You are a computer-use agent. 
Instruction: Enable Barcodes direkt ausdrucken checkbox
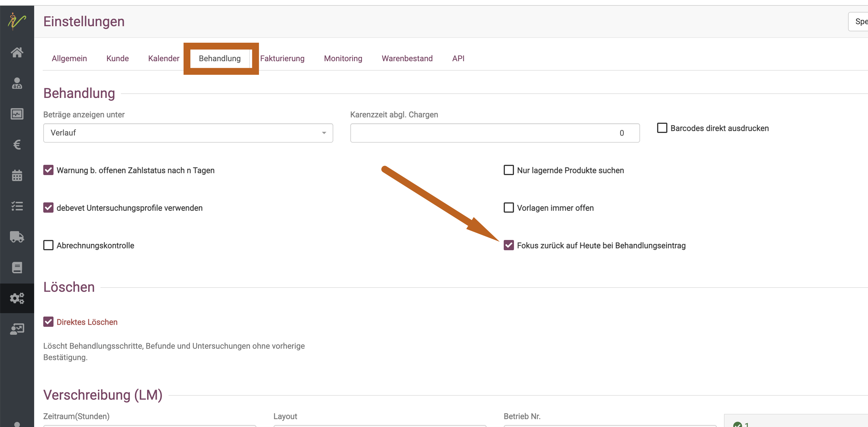pyautogui.click(x=662, y=128)
